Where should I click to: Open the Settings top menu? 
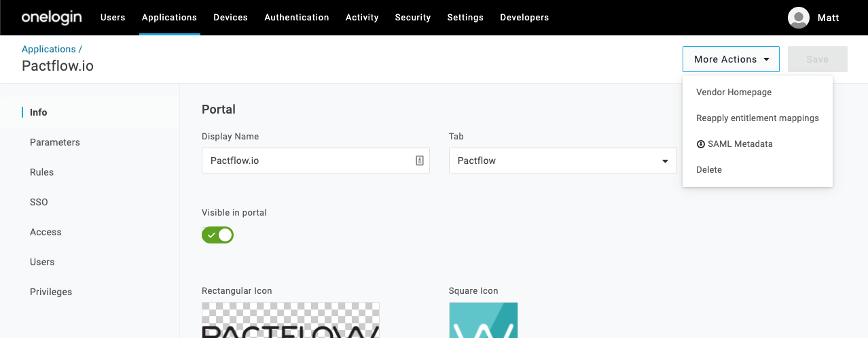point(465,18)
